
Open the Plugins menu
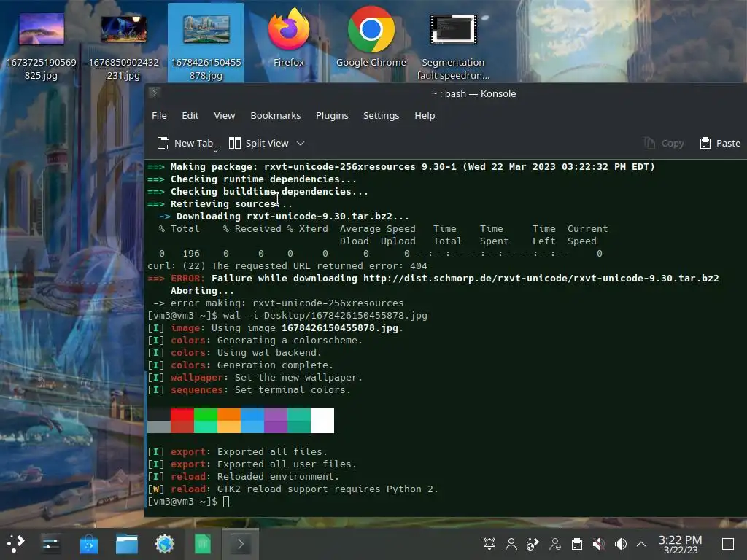pos(332,116)
